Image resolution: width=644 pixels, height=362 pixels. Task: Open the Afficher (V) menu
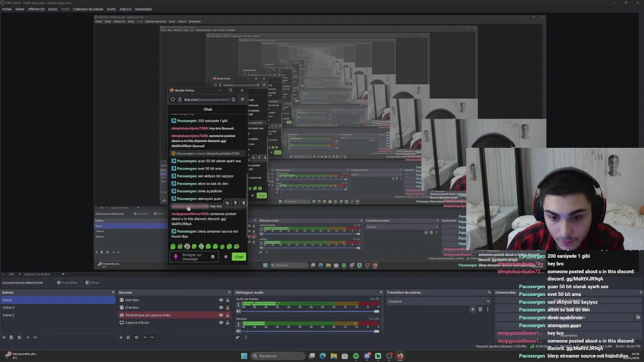point(36,9)
